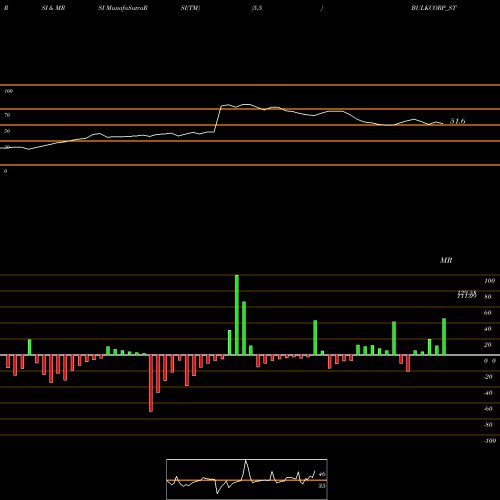Click the 46 label in mini chart
500x500 pixels.
coord(322,474)
